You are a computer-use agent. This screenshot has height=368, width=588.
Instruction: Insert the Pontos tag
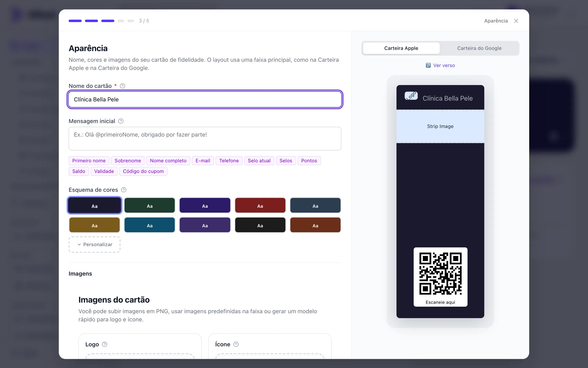[309, 161]
